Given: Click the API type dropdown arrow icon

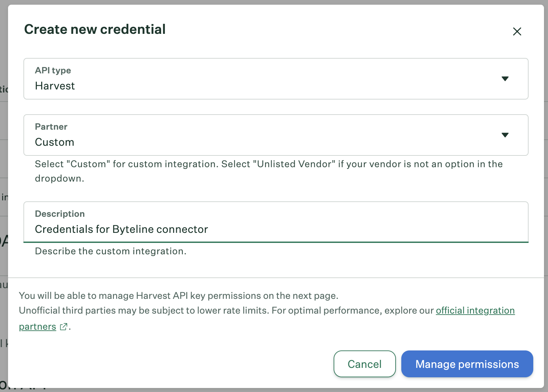Looking at the screenshot, I should pyautogui.click(x=505, y=79).
